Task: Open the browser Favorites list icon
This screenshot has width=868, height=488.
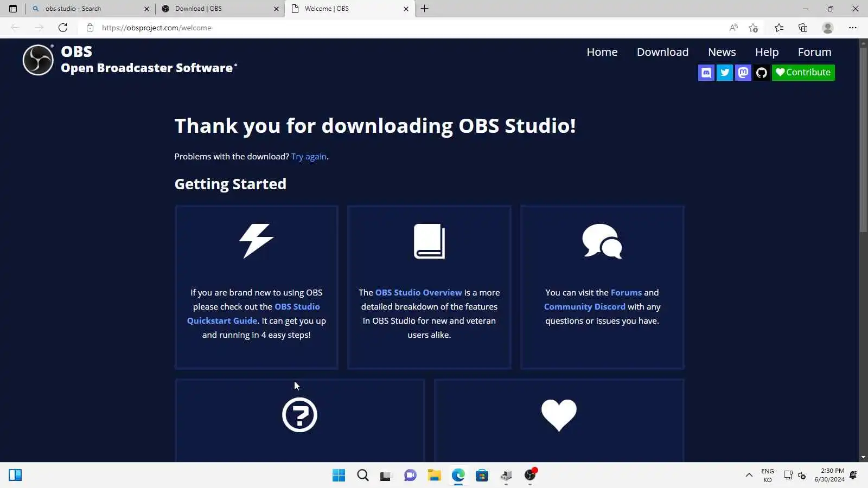Action: coord(779,28)
